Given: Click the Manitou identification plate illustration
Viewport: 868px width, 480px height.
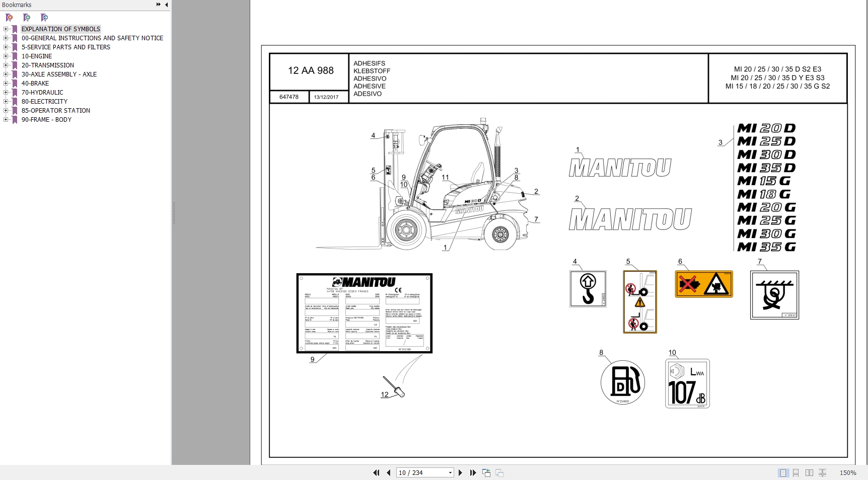Looking at the screenshot, I should 365,313.
